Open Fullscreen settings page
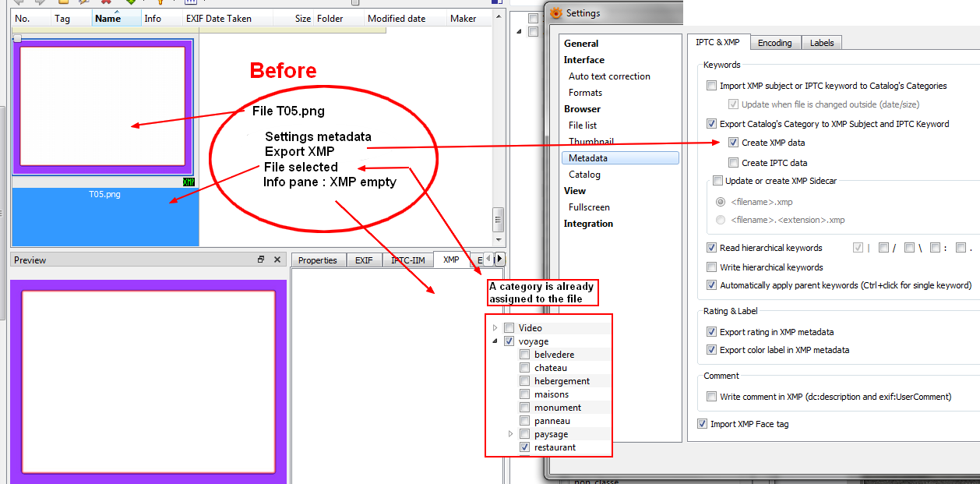980x484 pixels. click(x=589, y=207)
